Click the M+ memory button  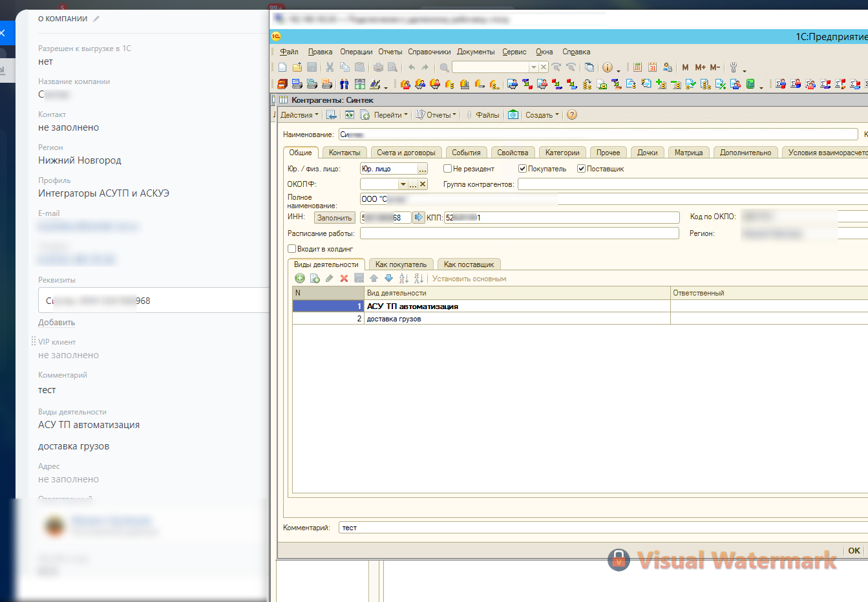click(701, 67)
